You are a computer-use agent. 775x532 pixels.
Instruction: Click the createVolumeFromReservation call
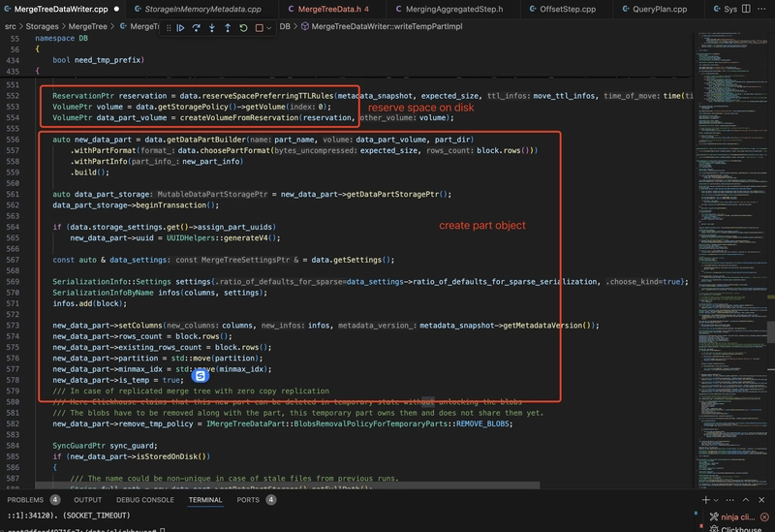click(239, 117)
